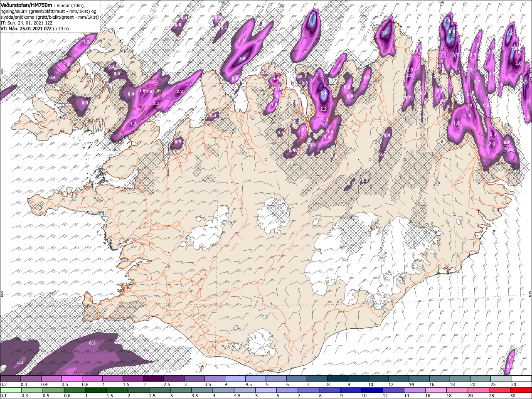The height and width of the screenshot is (399, 532).
Task: Pick the pink 0.5 swatch in upper legend row
Action: pos(71,379)
